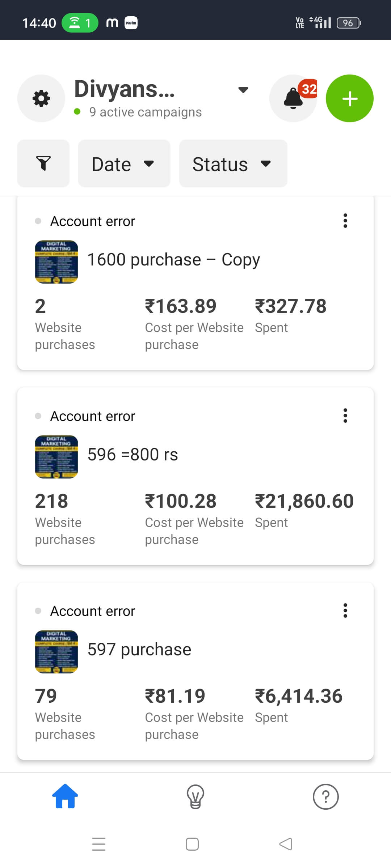The height and width of the screenshot is (868, 391).
Task: Open options menu for 1600 purchase – Copy
Action: [345, 221]
